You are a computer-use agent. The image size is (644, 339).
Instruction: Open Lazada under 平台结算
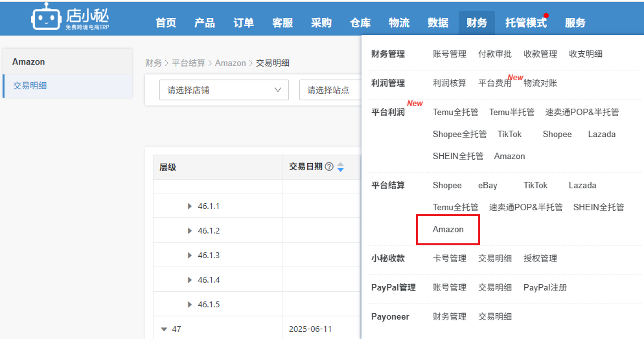582,185
